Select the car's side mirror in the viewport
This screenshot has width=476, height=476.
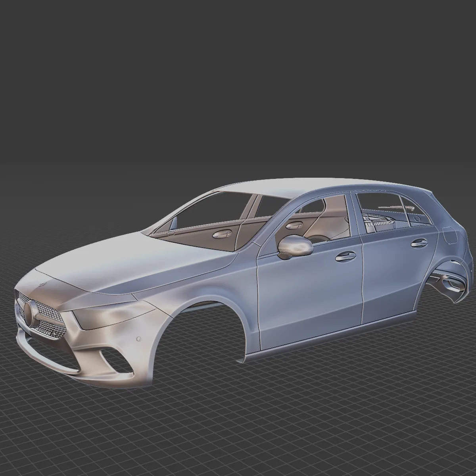(295, 246)
